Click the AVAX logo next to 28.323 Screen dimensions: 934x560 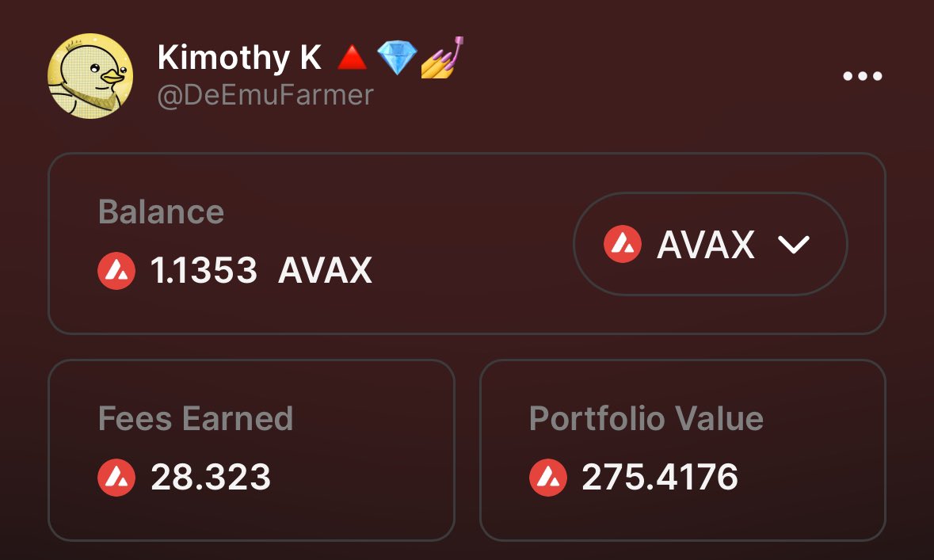116,478
